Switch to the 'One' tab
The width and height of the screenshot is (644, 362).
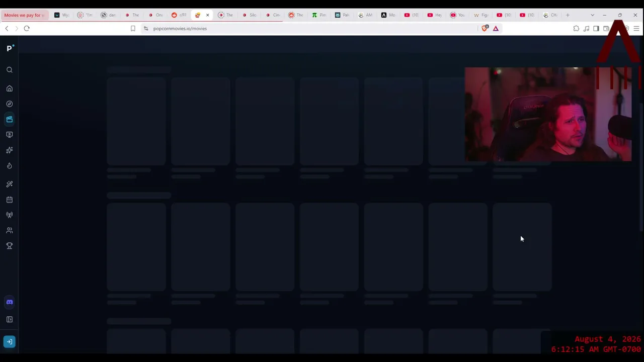156,15
